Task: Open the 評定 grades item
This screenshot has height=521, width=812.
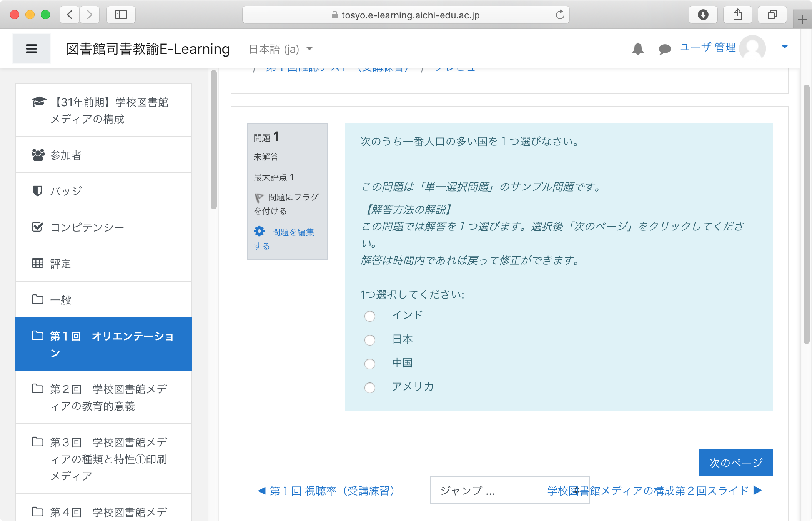Action: tap(104, 264)
